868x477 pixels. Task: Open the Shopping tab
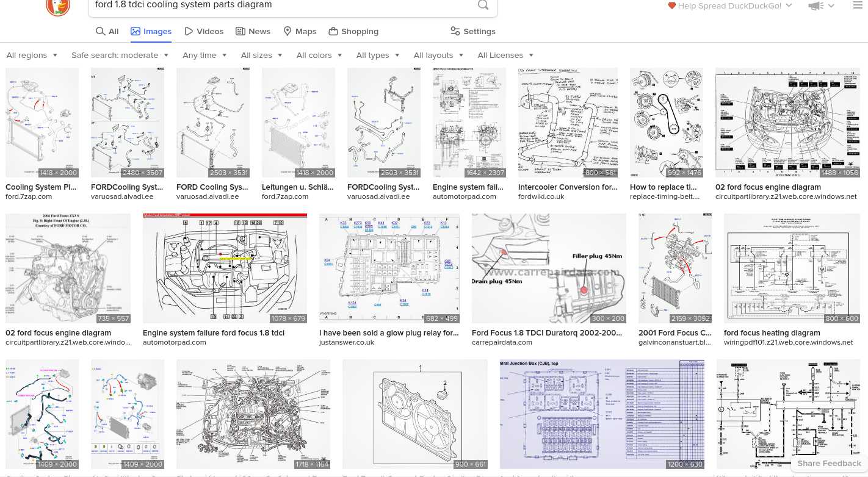(353, 31)
